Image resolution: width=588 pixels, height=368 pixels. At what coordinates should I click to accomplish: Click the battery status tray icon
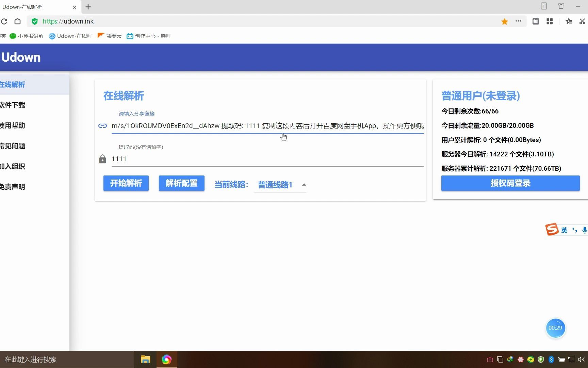(561, 359)
